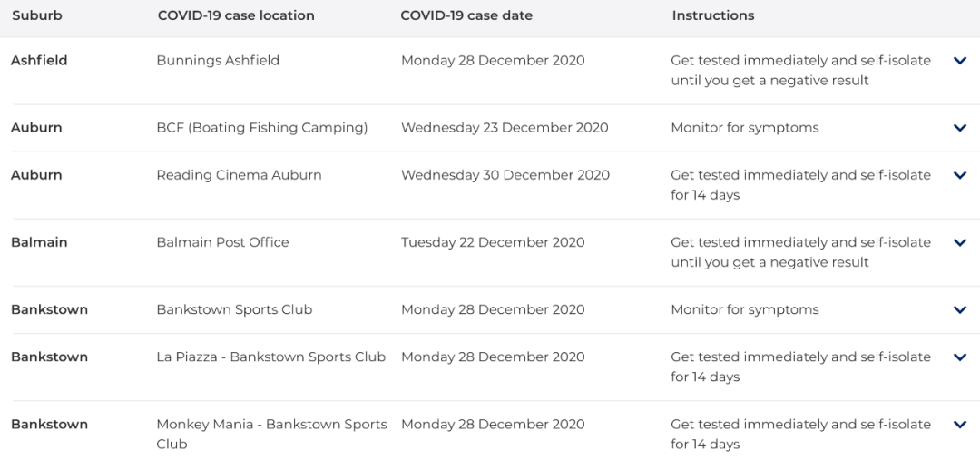The height and width of the screenshot is (460, 980).
Task: Click Tuesday 22 December 2020 date cell
Action: point(493,242)
